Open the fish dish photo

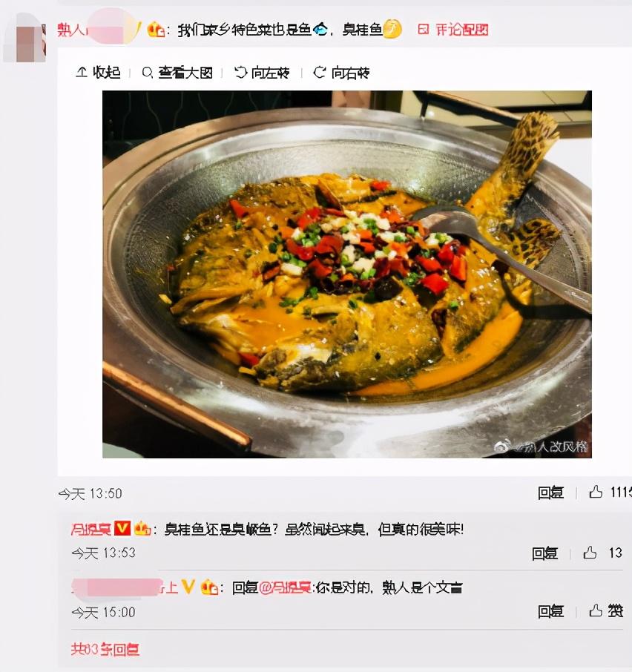[x=347, y=274]
